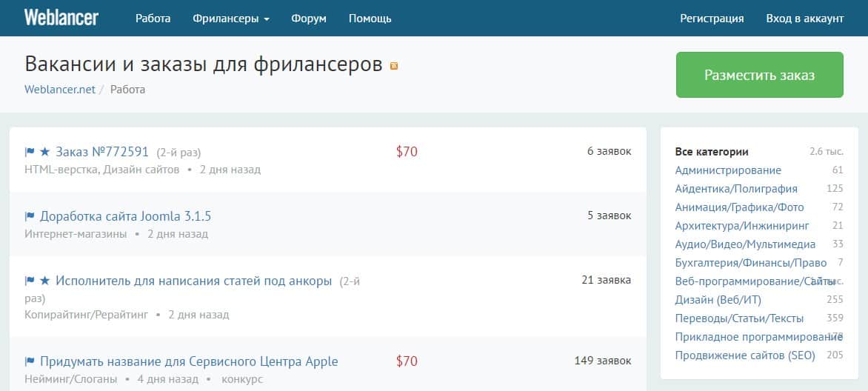Go to the Форум section
The height and width of the screenshot is (391, 868).
coord(309,19)
